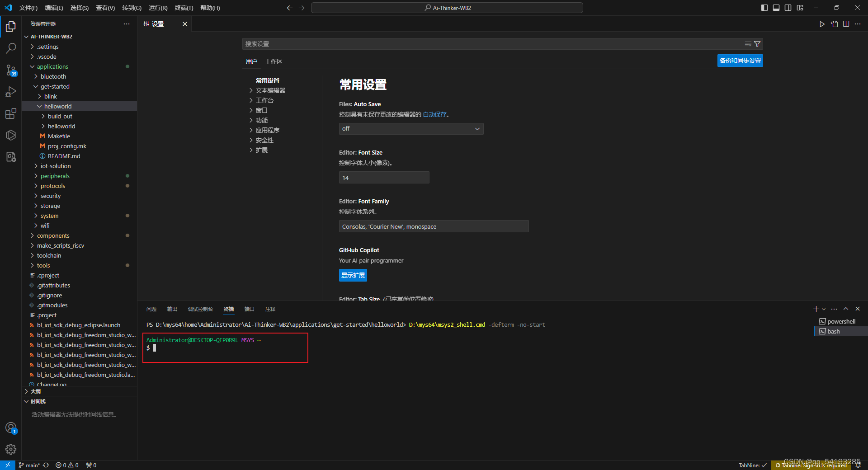Image resolution: width=868 pixels, height=470 pixels.
Task: Toggle bottom panel layout icon
Action: coord(776,8)
